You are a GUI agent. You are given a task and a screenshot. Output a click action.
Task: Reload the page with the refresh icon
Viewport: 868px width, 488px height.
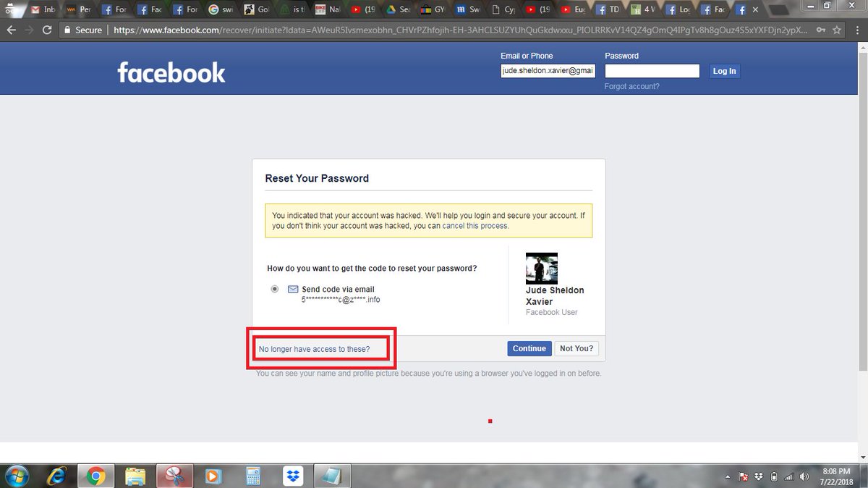coord(47,30)
